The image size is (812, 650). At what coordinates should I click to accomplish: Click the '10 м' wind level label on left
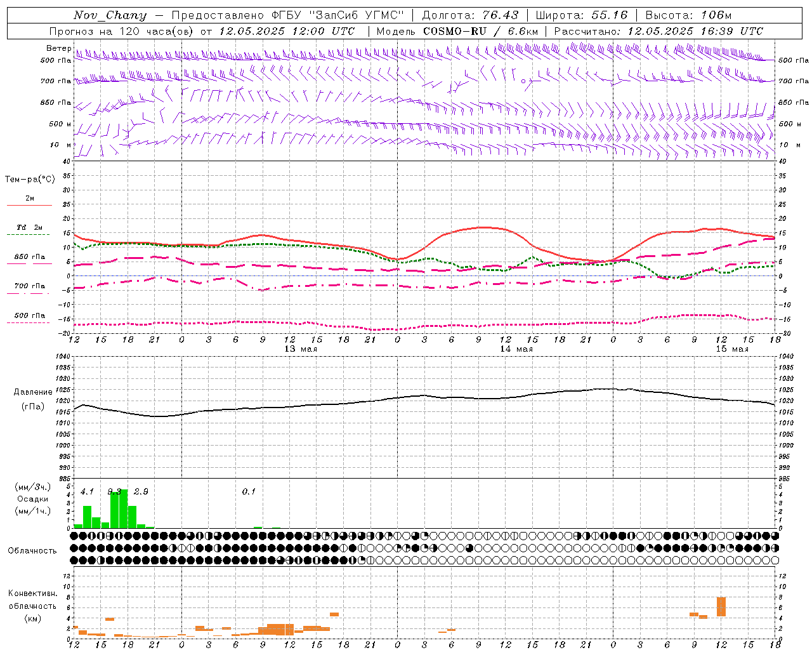click(x=61, y=145)
